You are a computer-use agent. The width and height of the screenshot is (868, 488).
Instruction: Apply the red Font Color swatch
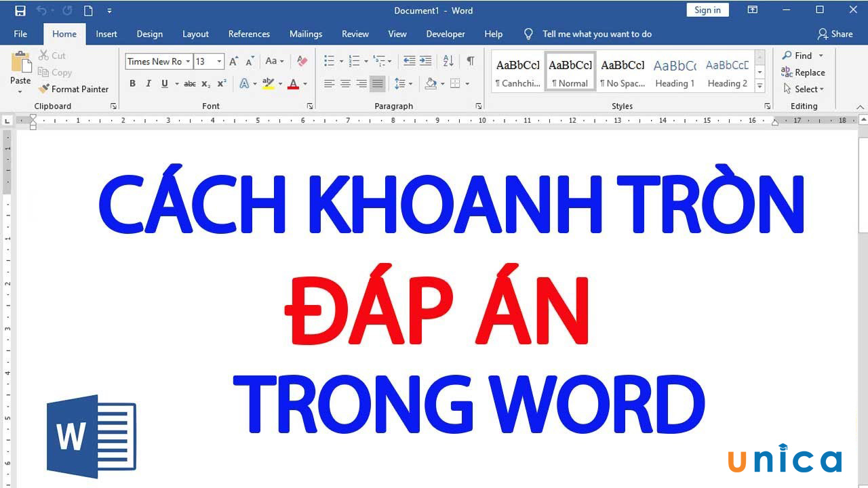pos(293,83)
